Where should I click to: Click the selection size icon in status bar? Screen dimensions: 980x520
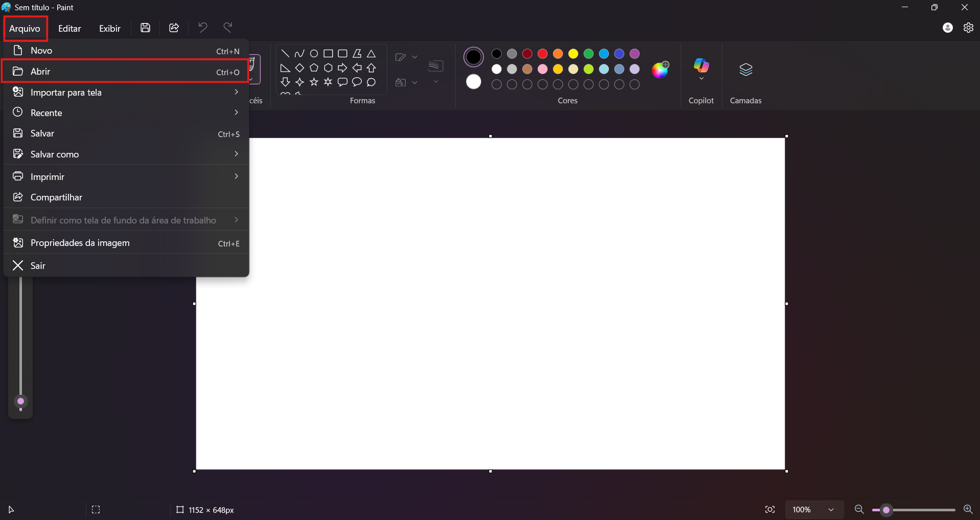(x=96, y=510)
